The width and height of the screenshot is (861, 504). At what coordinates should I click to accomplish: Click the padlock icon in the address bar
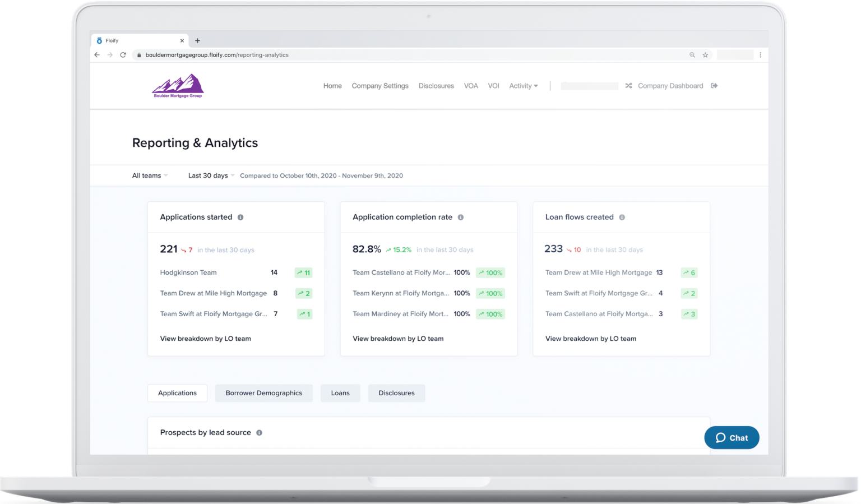coord(138,55)
